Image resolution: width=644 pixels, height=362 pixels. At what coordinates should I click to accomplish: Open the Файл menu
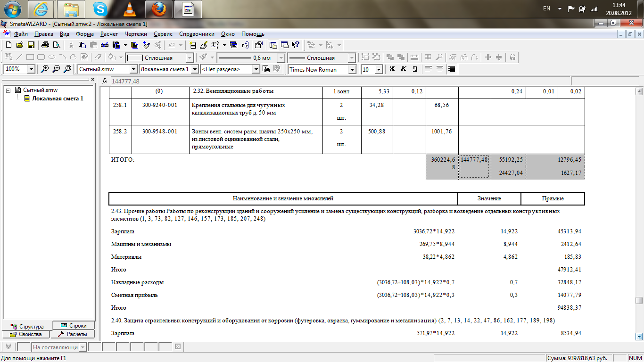(21, 34)
